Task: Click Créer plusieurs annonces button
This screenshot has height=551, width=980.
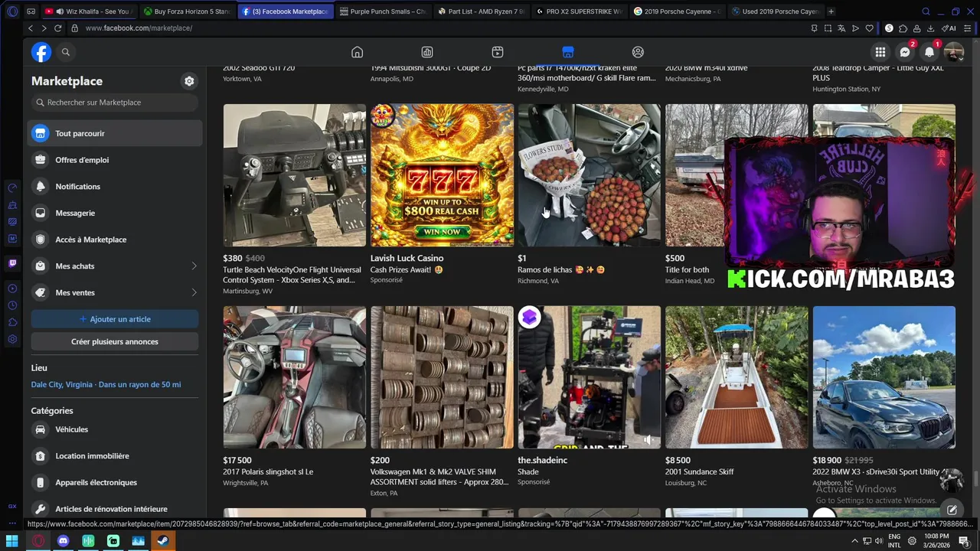Action: point(115,341)
